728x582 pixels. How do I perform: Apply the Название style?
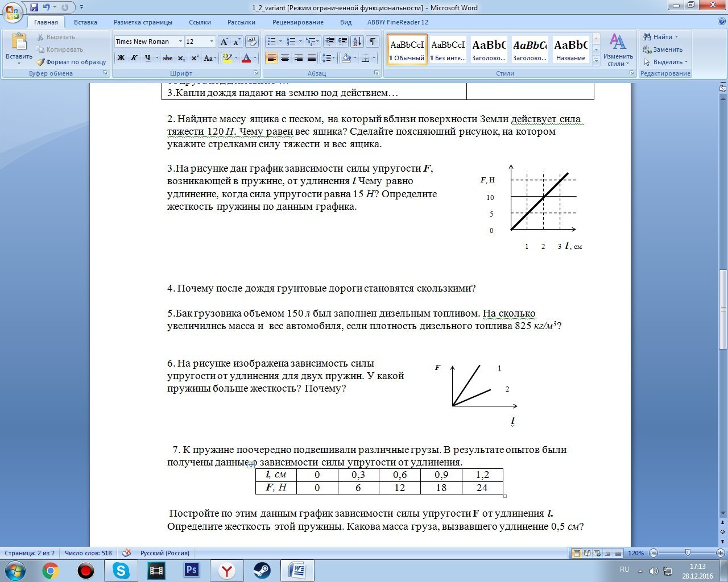pos(570,50)
